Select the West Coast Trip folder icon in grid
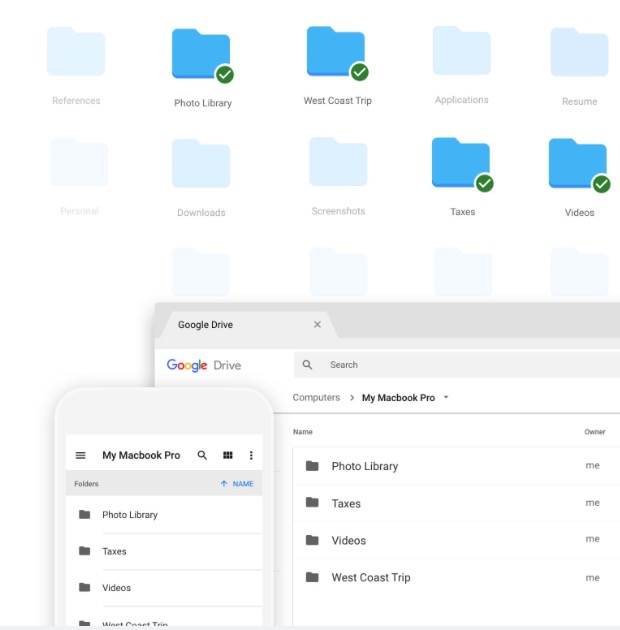This screenshot has height=630, width=620. 336,51
